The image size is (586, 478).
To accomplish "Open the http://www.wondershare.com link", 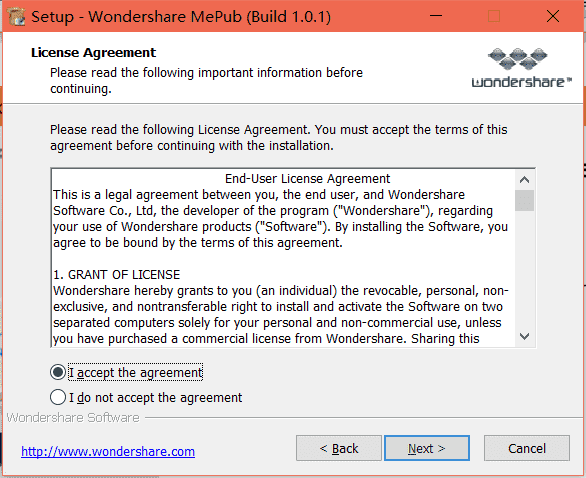I will point(108,451).
